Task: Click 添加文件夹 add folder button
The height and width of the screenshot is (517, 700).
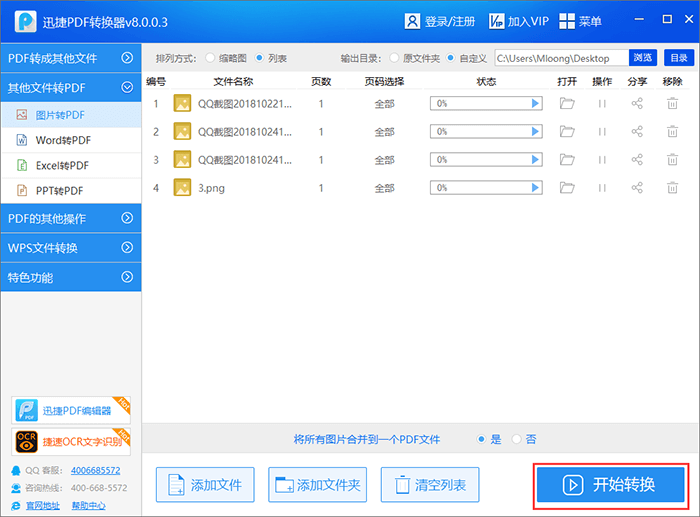Action: [x=317, y=485]
